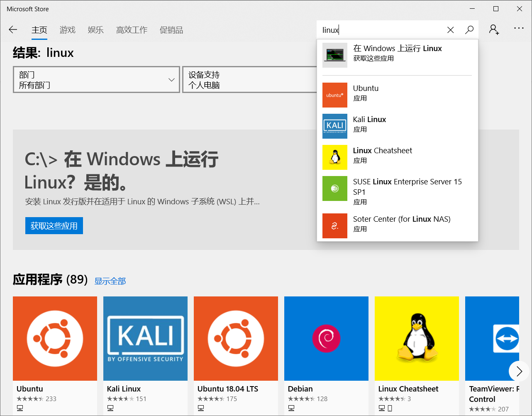
Task: Click Kali Linux's star rating 151
Action: (x=127, y=399)
